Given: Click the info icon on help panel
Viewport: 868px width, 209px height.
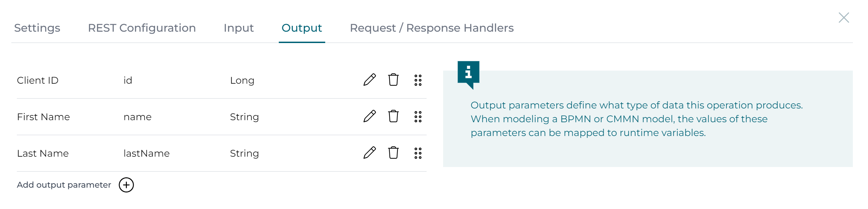Looking at the screenshot, I should tap(468, 73).
